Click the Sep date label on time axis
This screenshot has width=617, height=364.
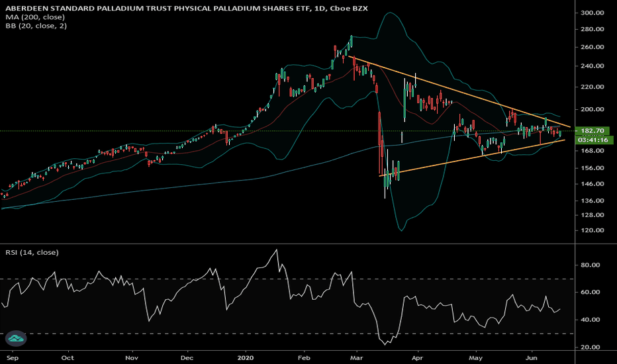[13, 357]
